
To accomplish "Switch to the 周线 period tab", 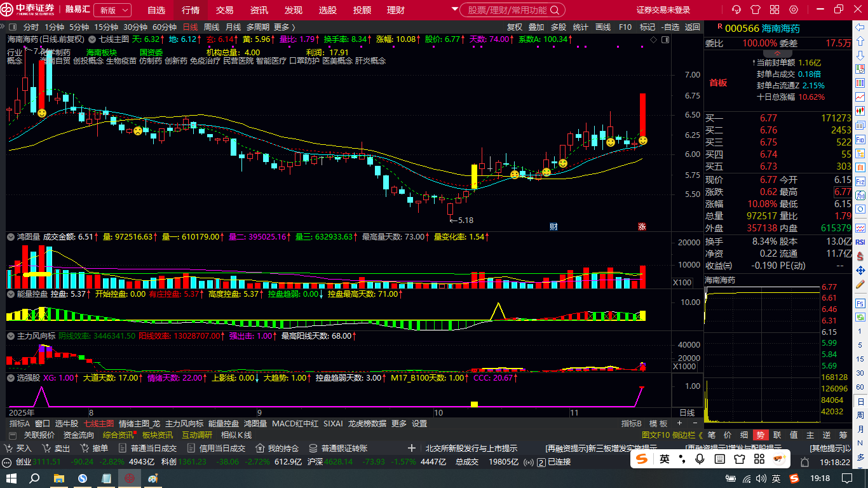I will point(211,27).
